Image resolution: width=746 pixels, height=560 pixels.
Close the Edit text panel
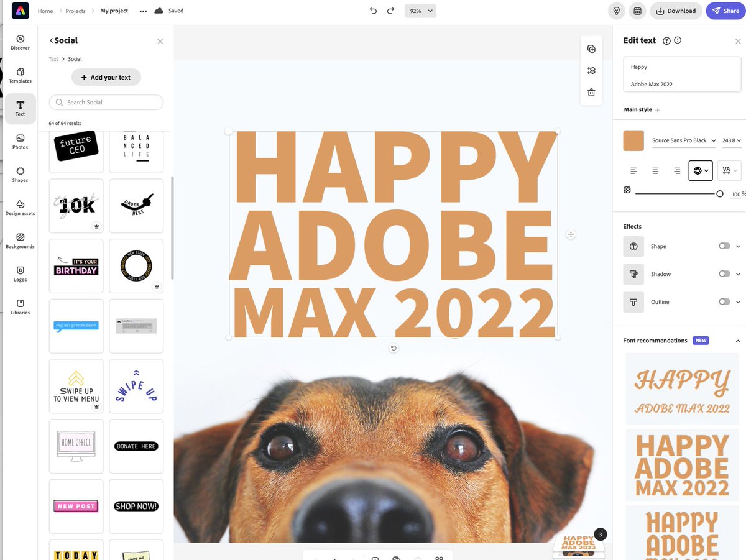point(738,41)
